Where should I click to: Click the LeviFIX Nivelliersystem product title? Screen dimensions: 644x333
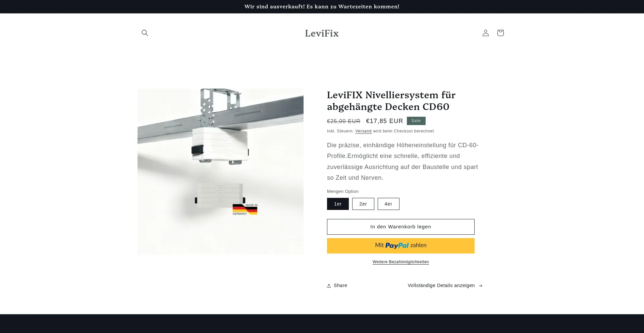[391, 101]
